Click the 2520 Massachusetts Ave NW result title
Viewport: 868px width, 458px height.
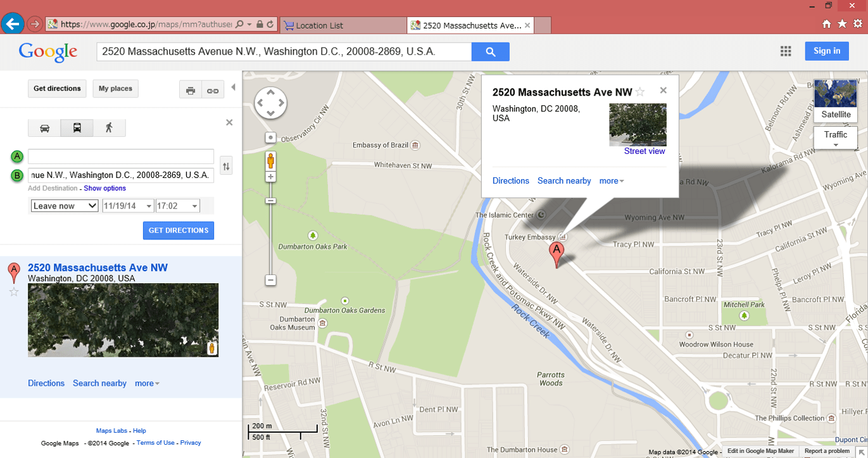pos(97,268)
